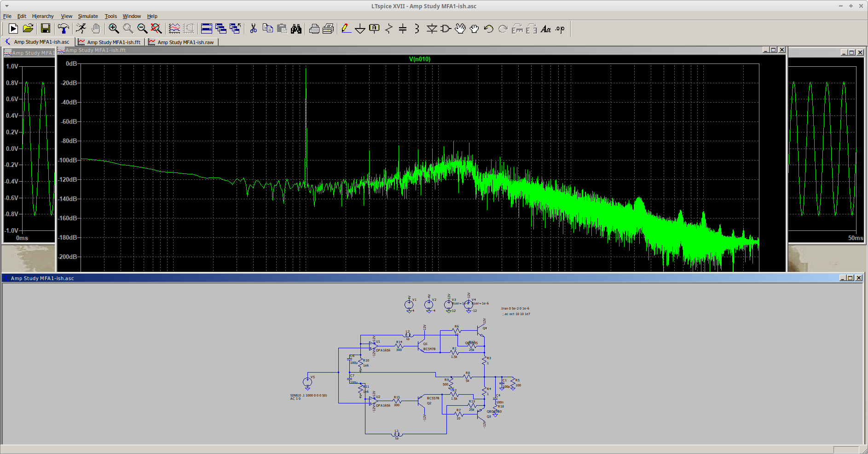Open the File menu
This screenshot has width=868, height=454.
coord(7,16)
